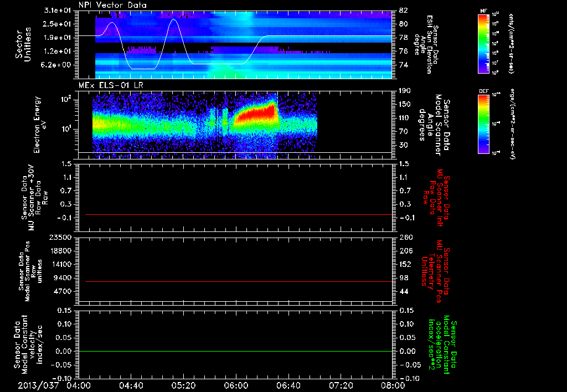Click the "06:40" time axis label

pos(288,385)
